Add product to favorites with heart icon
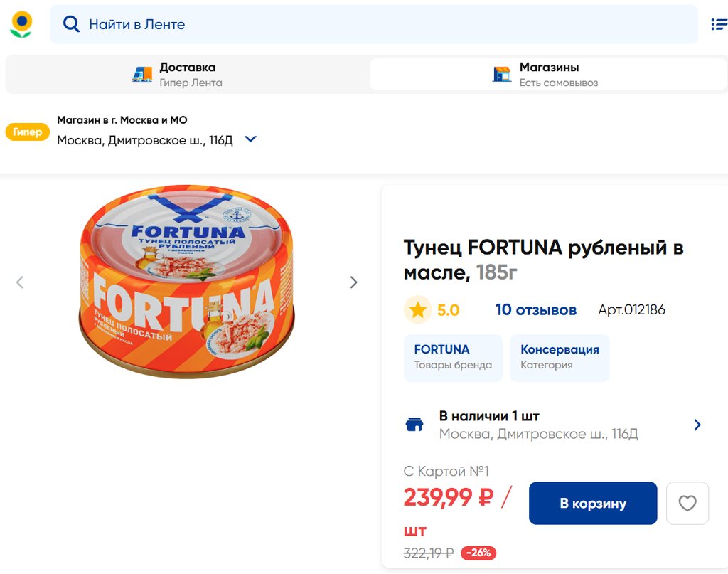The height and width of the screenshot is (574, 728). [687, 504]
